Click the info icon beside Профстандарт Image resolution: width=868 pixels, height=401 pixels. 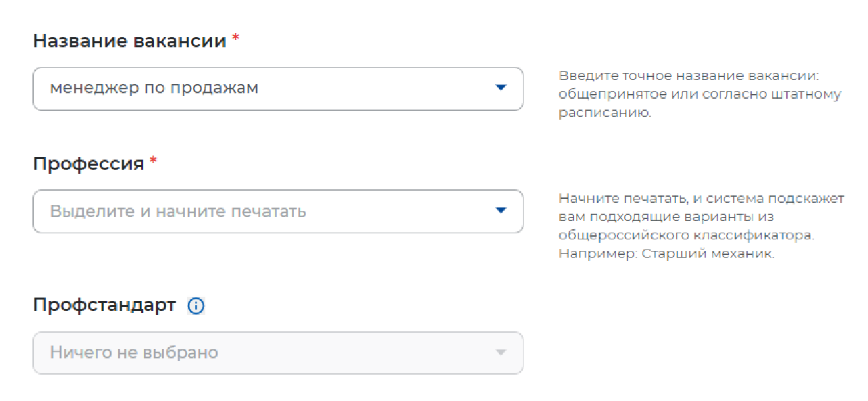coord(196,306)
